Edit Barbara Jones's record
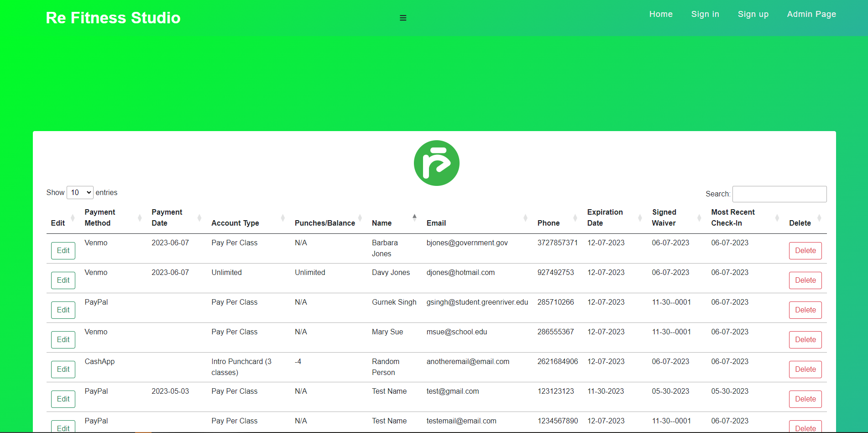868x433 pixels. 63,251
